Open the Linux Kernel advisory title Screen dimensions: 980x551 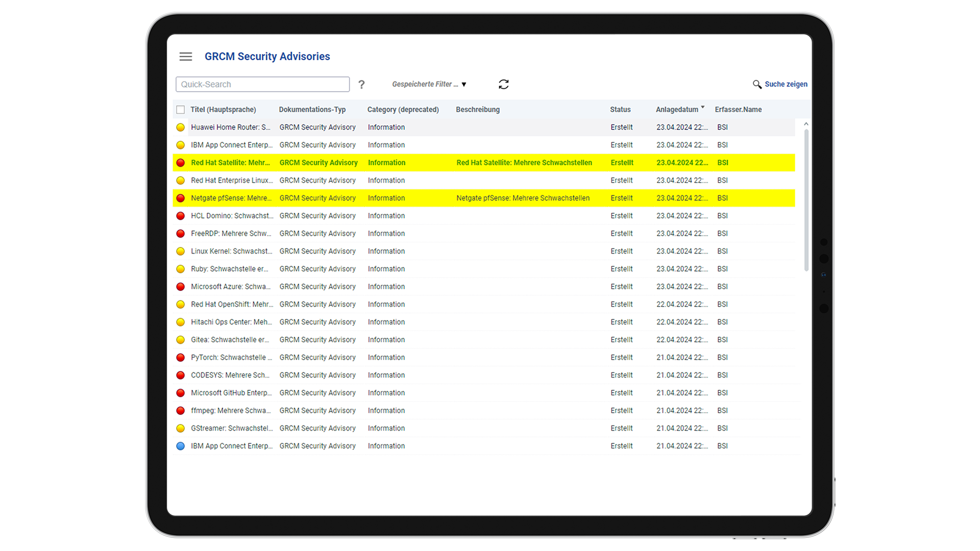(x=232, y=251)
